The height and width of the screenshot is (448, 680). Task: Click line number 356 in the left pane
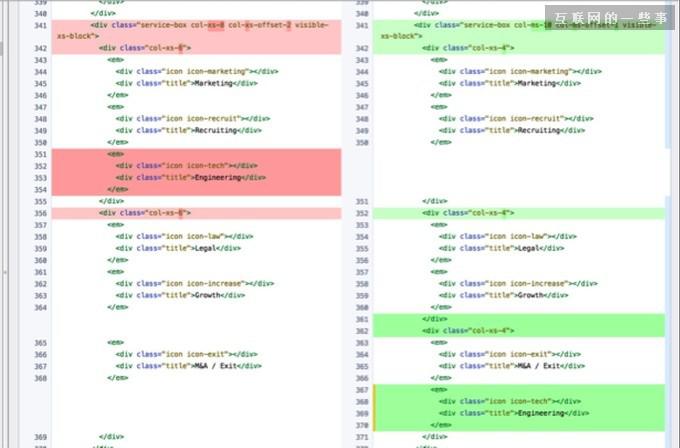coord(40,213)
